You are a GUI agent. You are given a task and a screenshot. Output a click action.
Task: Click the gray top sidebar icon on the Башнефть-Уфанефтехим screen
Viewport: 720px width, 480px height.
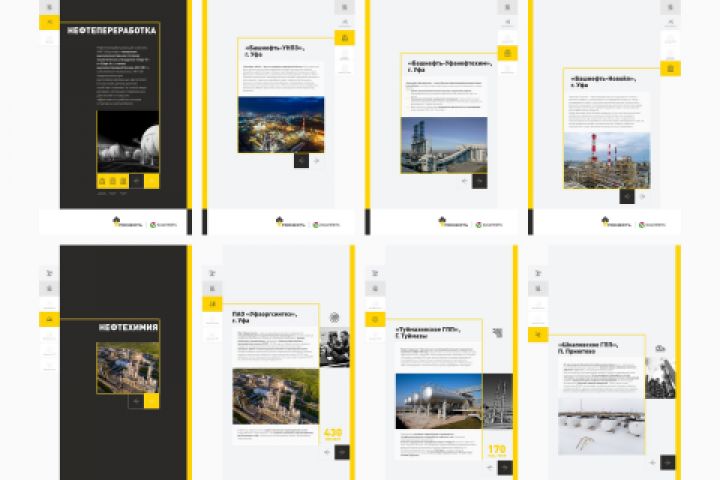(507, 7)
